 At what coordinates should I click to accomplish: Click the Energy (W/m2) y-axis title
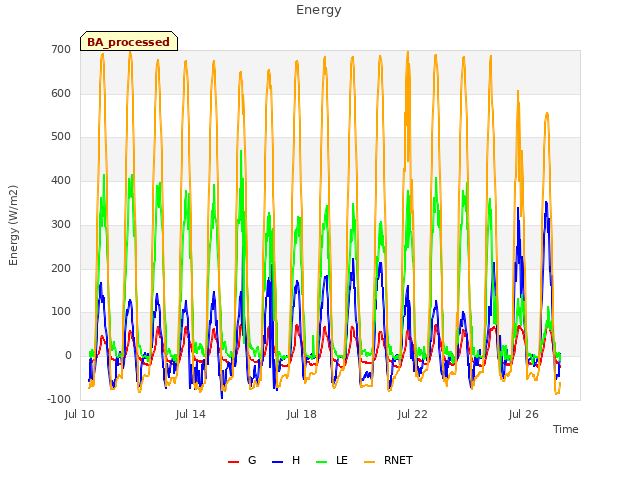[x=13, y=225]
